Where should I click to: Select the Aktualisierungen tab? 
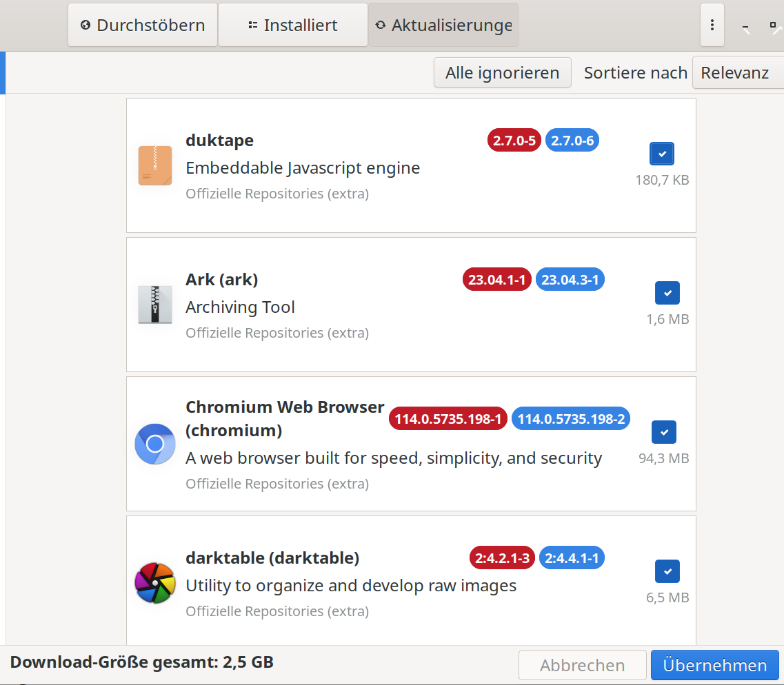point(443,25)
